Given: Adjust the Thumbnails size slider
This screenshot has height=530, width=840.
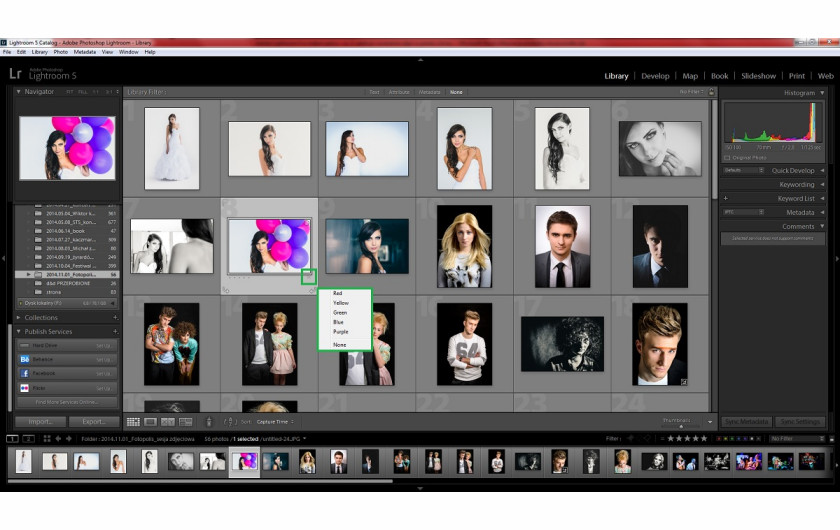Looking at the screenshot, I should pyautogui.click(x=681, y=427).
